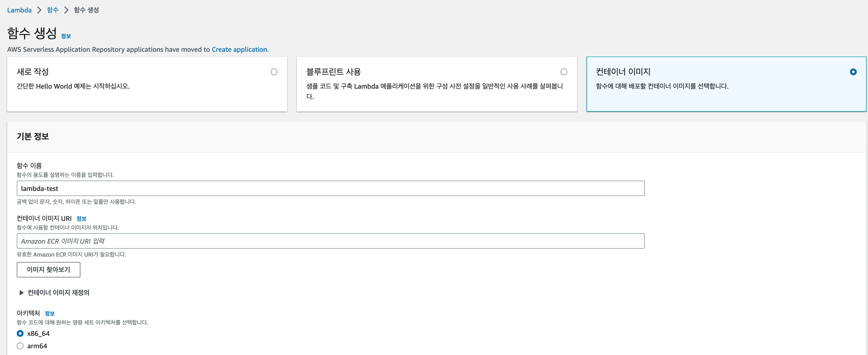Open the Create application link
The image size is (868, 355).
coord(239,49)
